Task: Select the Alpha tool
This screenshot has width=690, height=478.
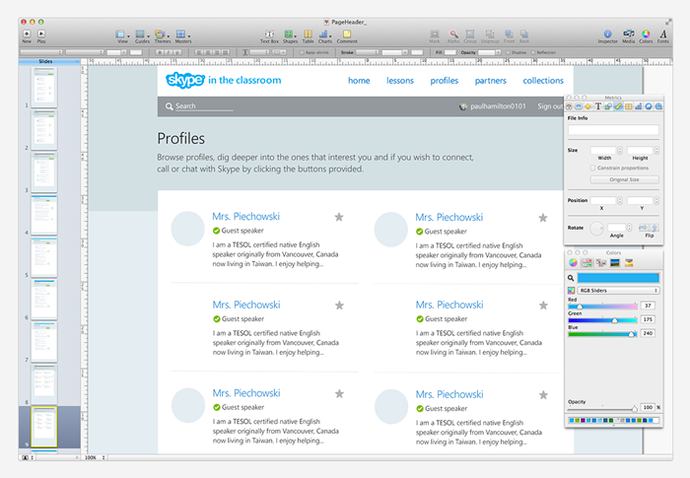Action: [x=453, y=34]
